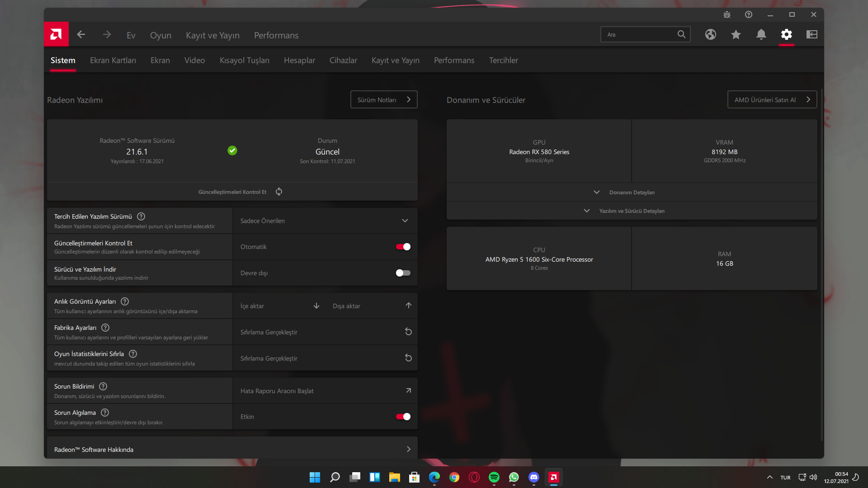Switch to Kısayol Tuşları tab
Image resolution: width=868 pixels, height=488 pixels.
point(245,60)
